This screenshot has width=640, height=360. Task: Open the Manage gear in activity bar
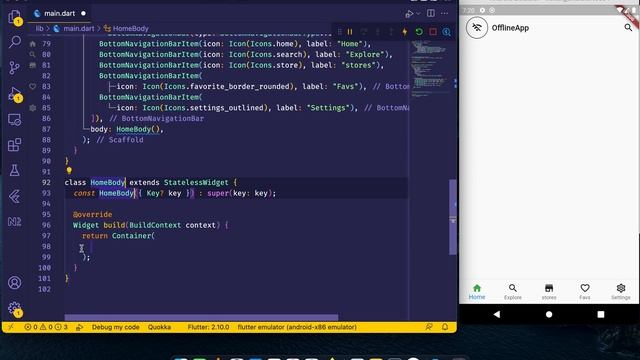15,308
